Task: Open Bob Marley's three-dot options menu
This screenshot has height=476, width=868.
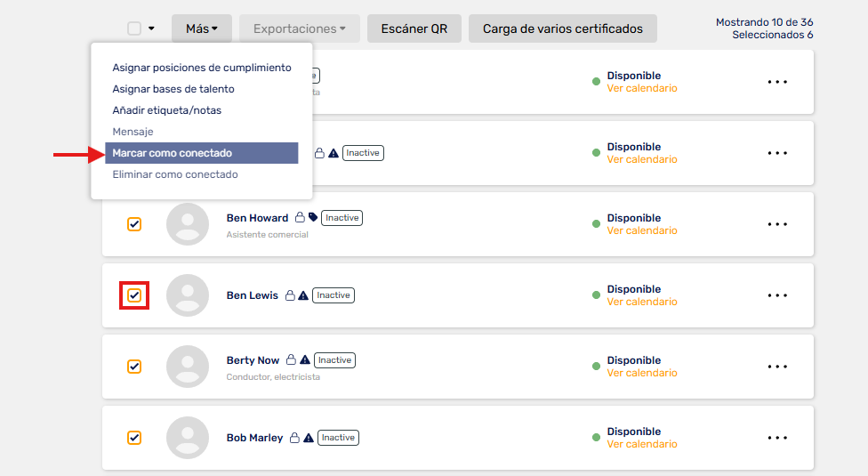Action: pyautogui.click(x=777, y=438)
